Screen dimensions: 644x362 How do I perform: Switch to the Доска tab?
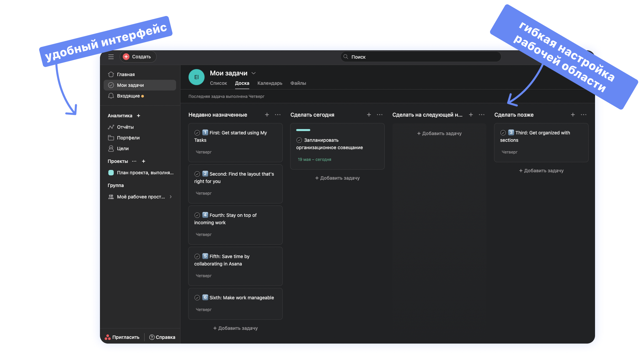[242, 83]
